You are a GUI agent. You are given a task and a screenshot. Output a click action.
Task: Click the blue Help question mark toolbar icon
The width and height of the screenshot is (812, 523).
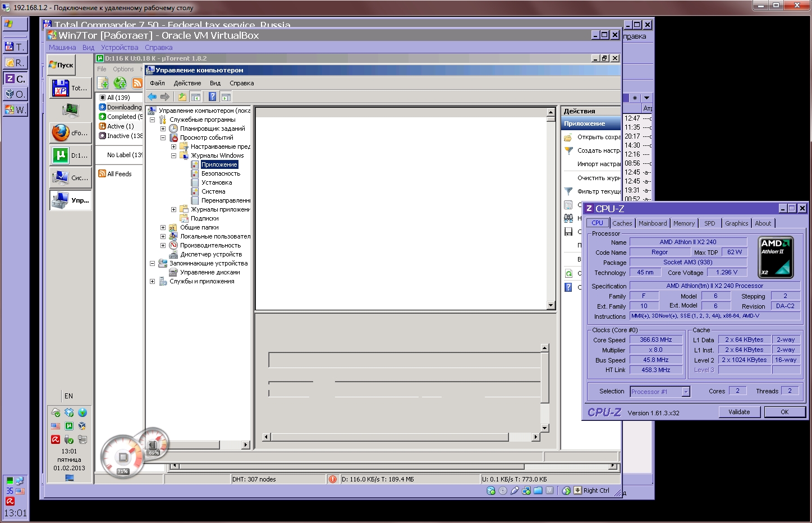[213, 97]
